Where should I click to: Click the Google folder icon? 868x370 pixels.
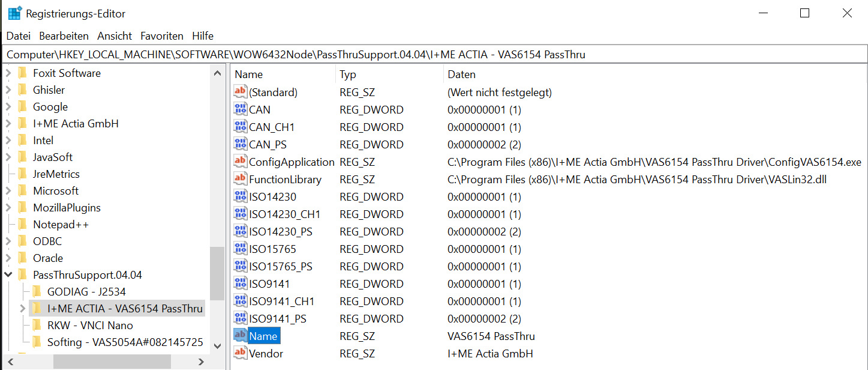coord(23,106)
